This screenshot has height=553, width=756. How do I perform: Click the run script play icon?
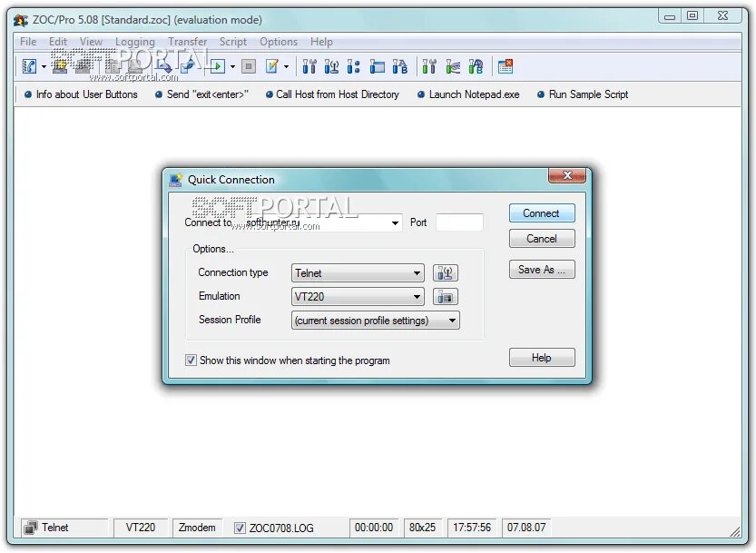point(218,66)
